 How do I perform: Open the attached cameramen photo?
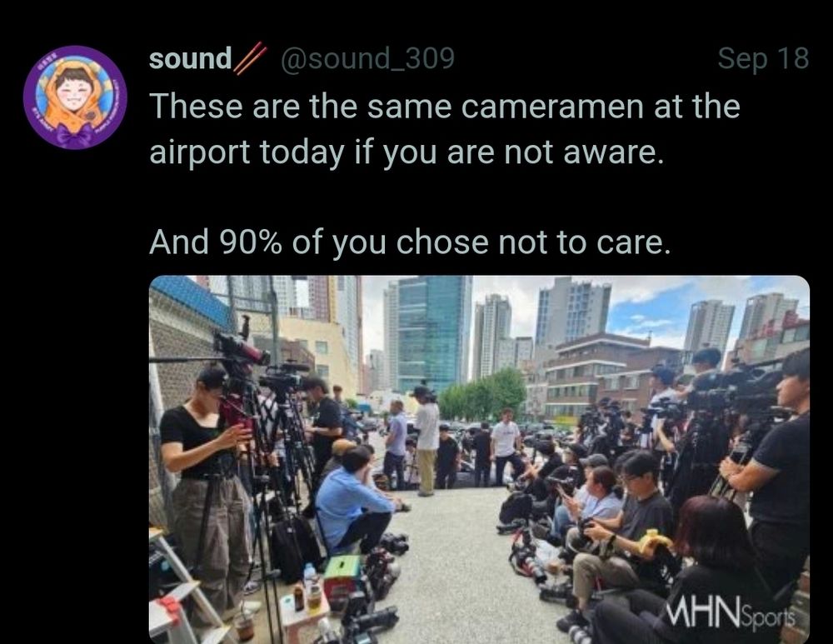point(479,460)
